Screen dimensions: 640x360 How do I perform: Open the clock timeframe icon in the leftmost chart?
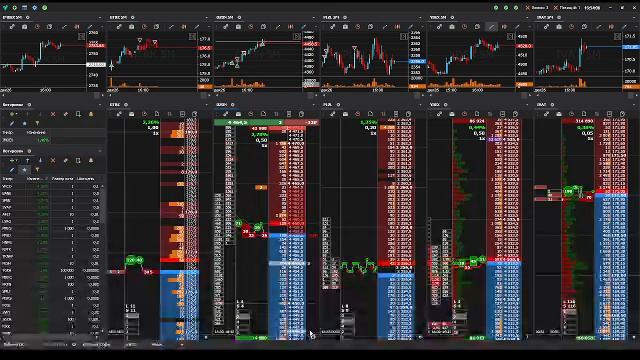(37, 27)
